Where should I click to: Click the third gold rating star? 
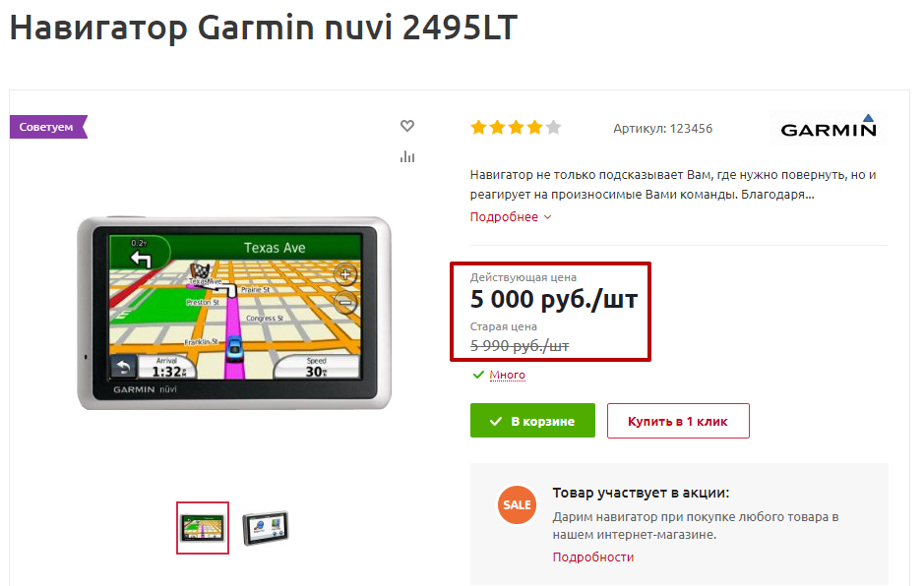pos(517,127)
